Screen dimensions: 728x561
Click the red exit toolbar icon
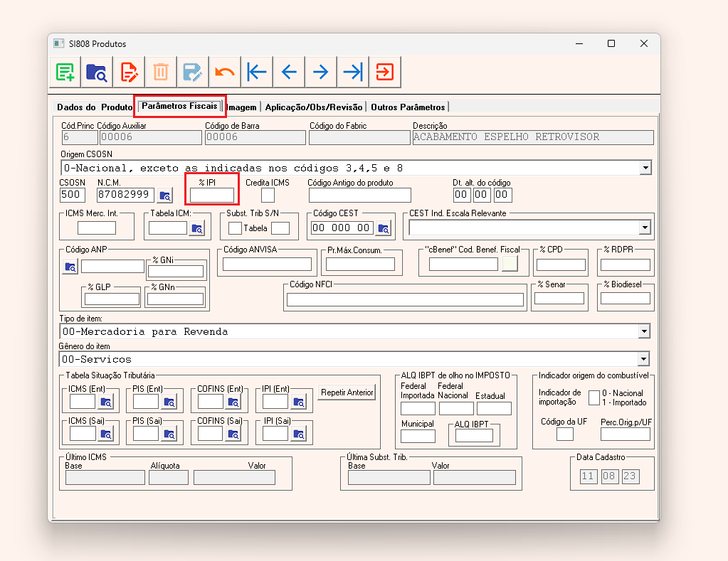tap(385, 72)
